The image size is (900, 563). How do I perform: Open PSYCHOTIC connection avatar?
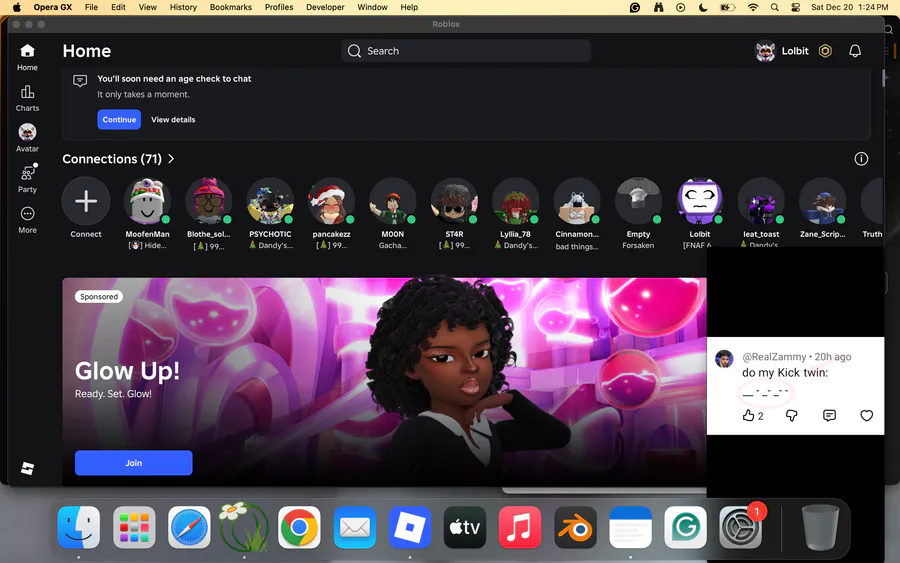coord(270,201)
